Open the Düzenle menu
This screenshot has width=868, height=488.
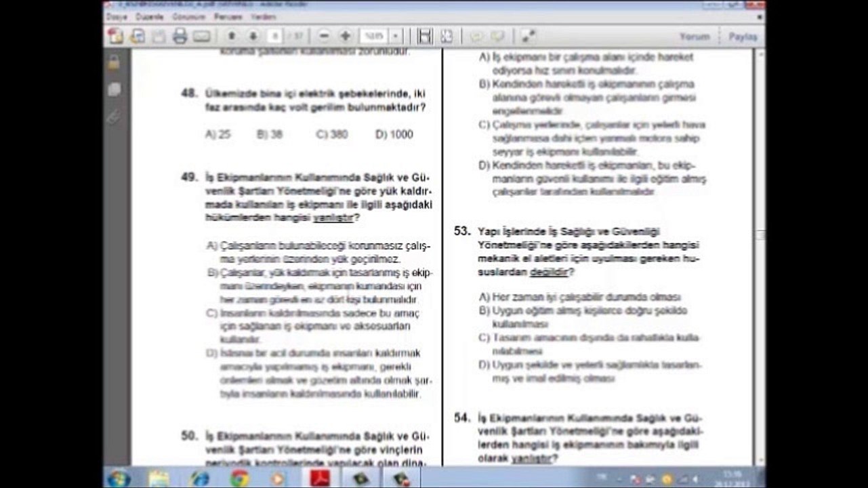coord(150,16)
